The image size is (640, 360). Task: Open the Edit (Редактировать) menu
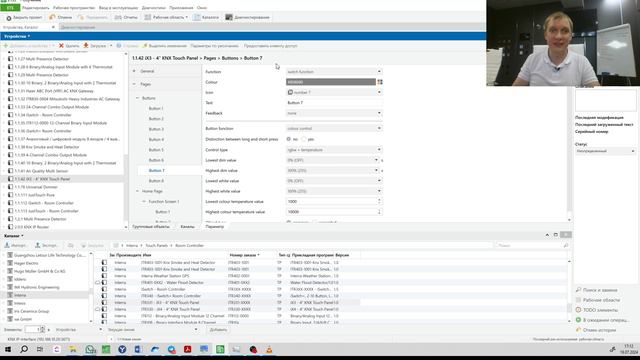(36, 8)
